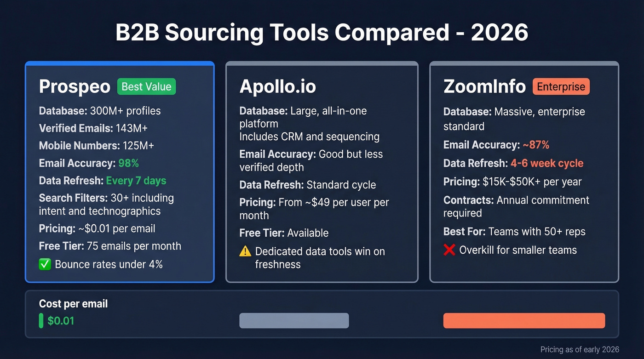Click the title "B2B Sourcing Tools Compared - 2026"
Screen dimensions: 644x359
click(x=322, y=32)
